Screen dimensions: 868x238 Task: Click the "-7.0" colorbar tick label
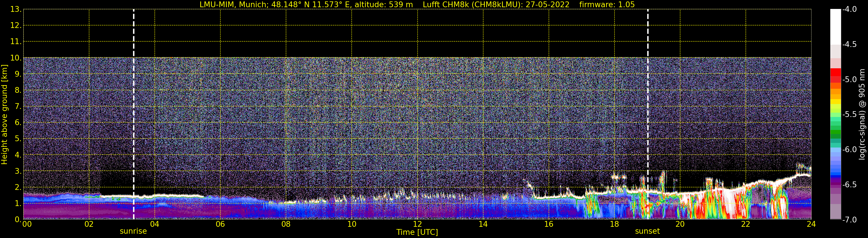click(849, 220)
